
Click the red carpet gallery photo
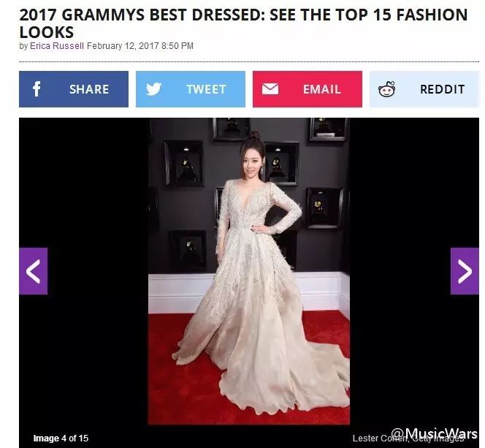(249, 271)
